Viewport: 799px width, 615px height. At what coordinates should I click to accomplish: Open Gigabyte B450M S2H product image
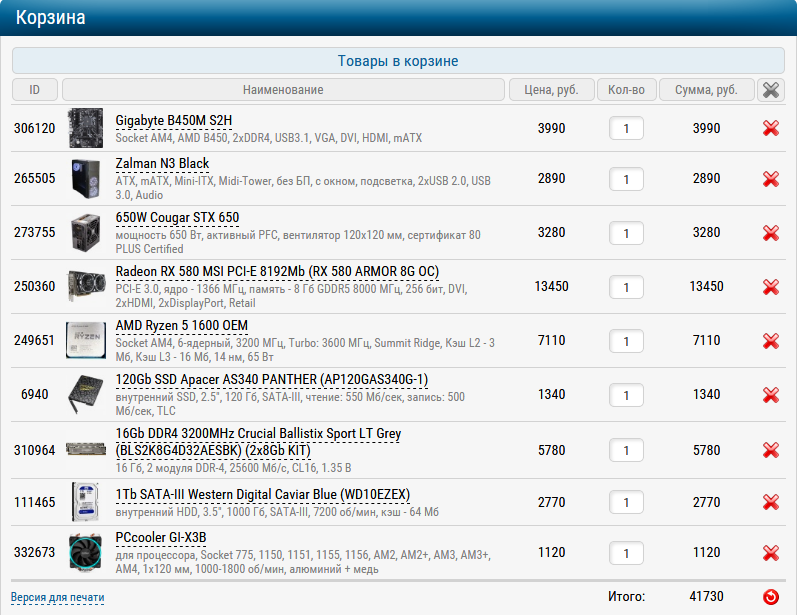(86, 128)
